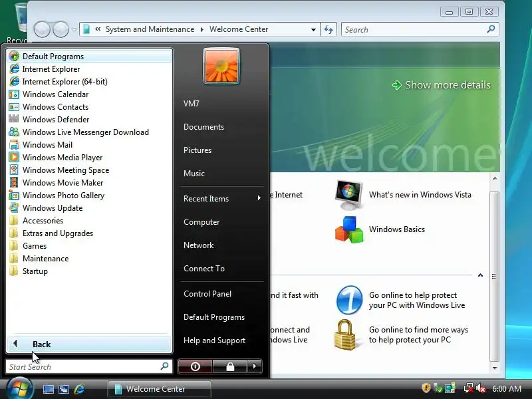Launch Windows Movie Maker
Screen dimensions: 532x399
tap(90, 182)
